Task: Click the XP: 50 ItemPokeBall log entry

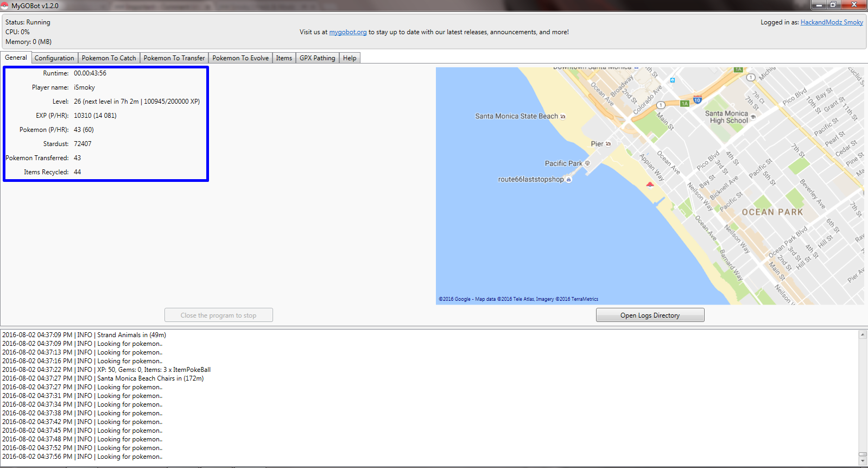Action: (106, 370)
